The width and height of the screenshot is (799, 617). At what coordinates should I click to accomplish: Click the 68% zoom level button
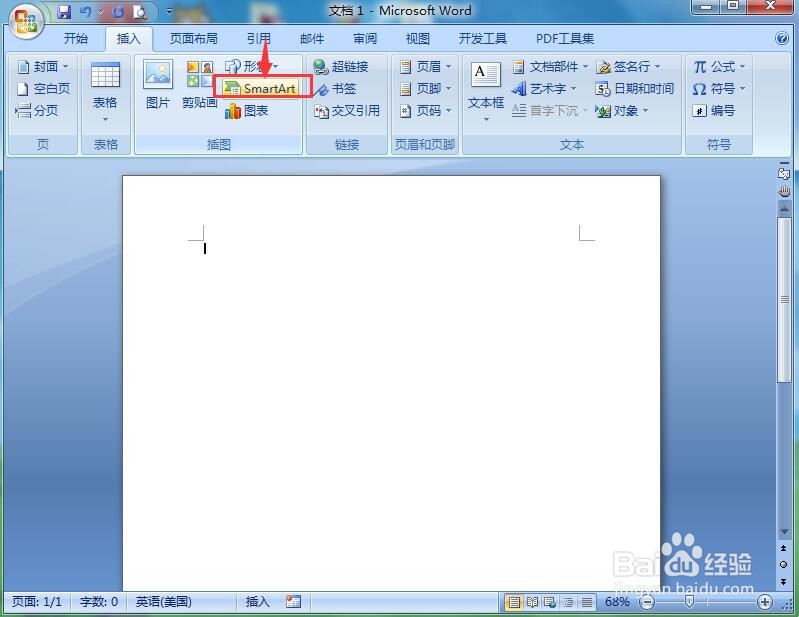coord(617,602)
